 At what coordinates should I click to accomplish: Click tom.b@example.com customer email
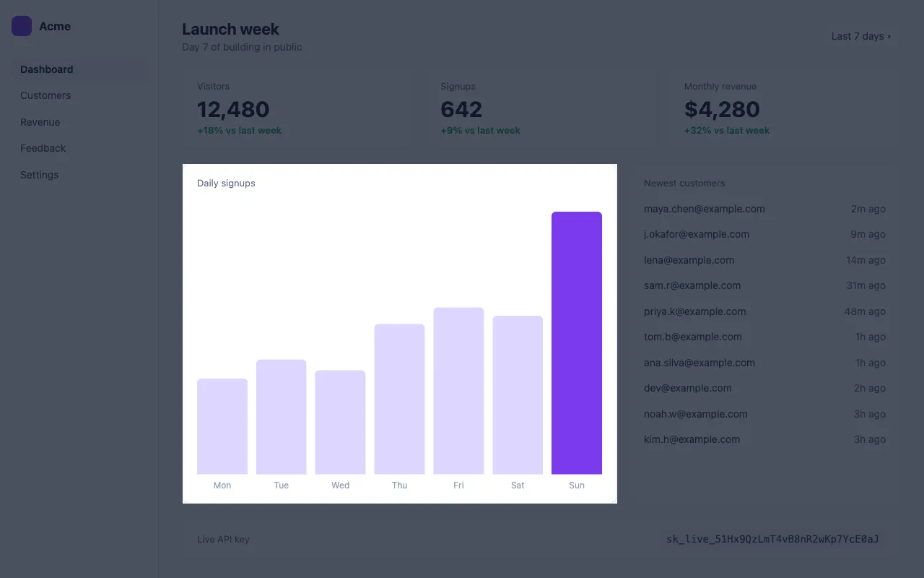coord(693,337)
